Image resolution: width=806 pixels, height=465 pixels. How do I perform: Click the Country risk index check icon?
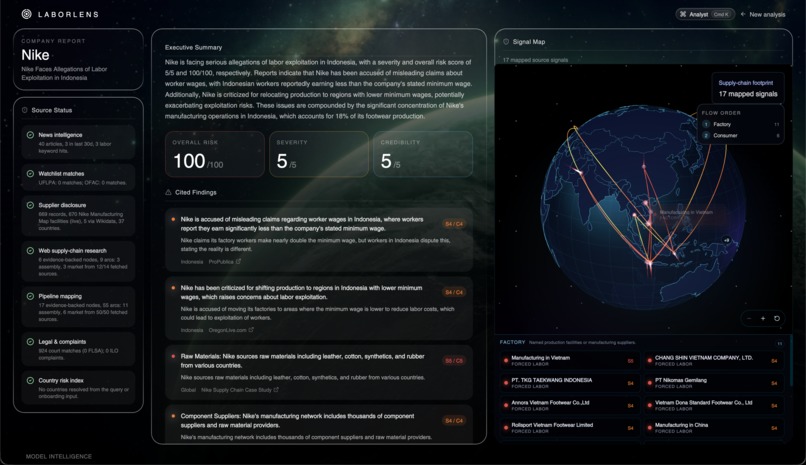(x=30, y=381)
